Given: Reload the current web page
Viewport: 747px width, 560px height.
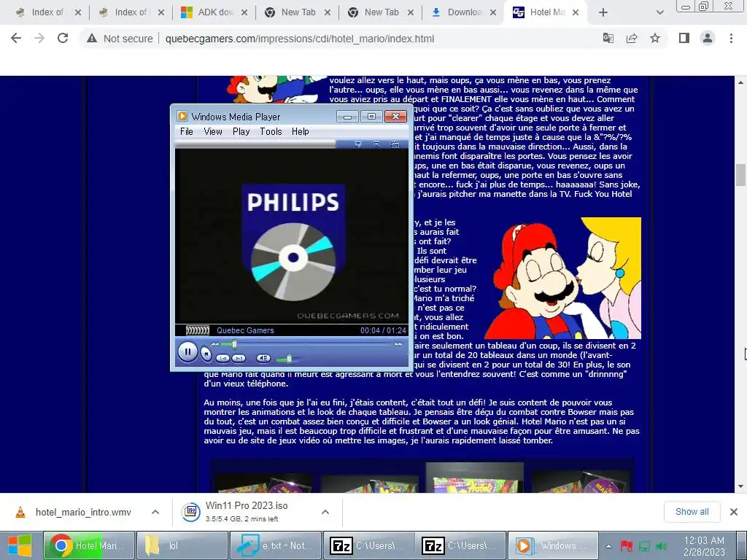Looking at the screenshot, I should 63,38.
